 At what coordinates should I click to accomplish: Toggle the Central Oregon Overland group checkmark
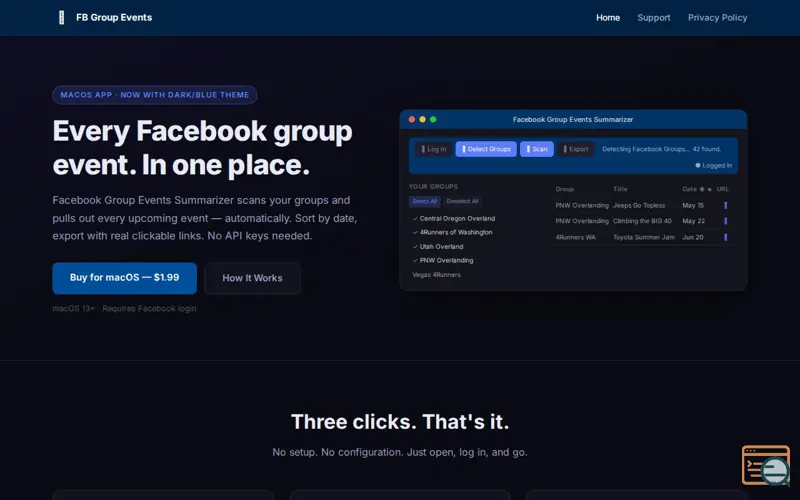415,218
